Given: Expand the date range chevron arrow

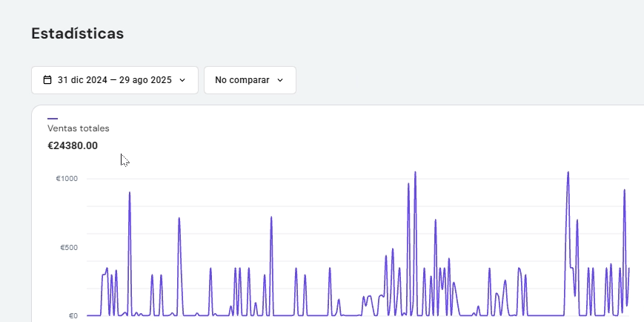Looking at the screenshot, I should coord(182,80).
